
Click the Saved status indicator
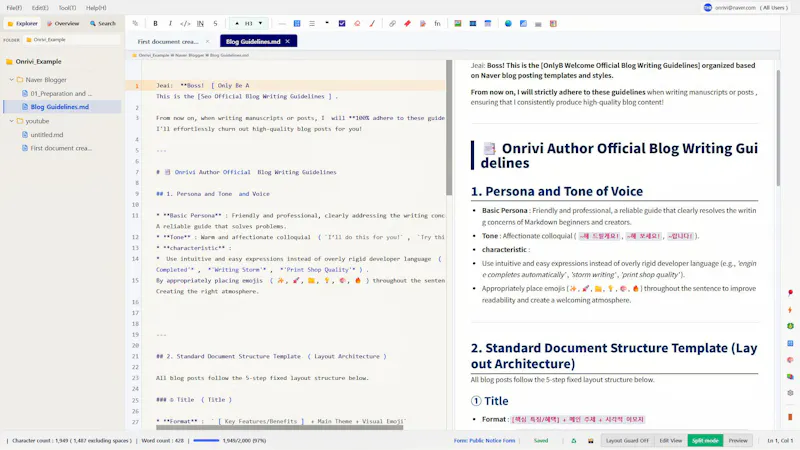coord(541,440)
